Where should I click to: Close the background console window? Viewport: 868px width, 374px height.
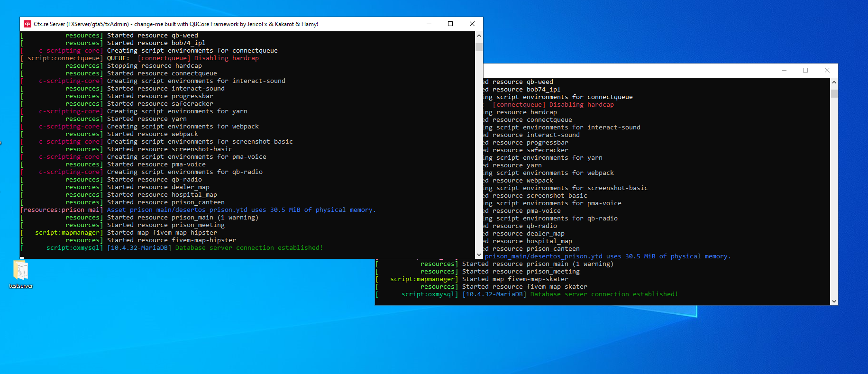827,70
